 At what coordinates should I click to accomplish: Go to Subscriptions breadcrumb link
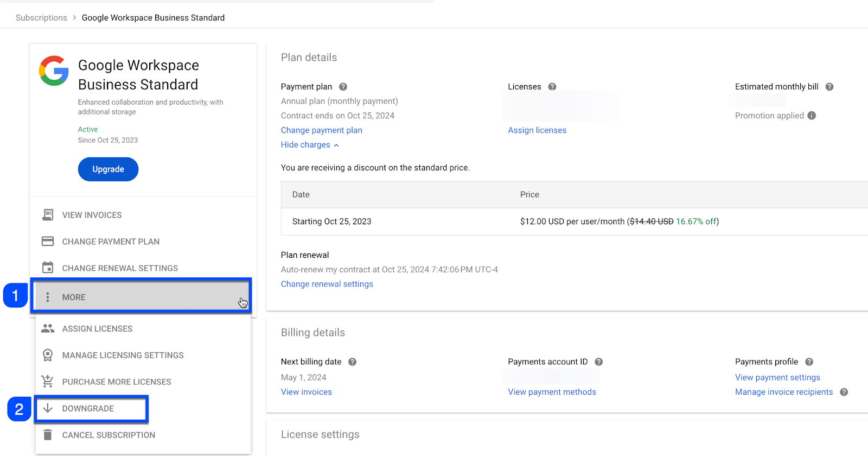pyautogui.click(x=41, y=18)
